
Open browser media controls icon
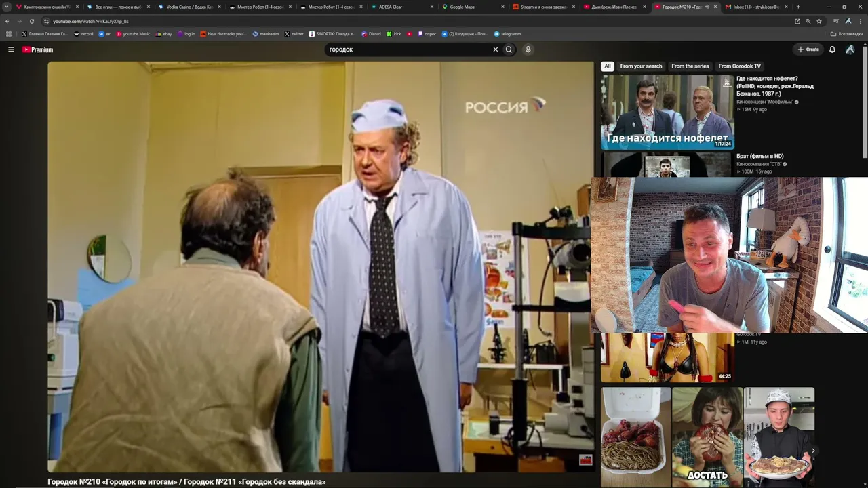836,21
